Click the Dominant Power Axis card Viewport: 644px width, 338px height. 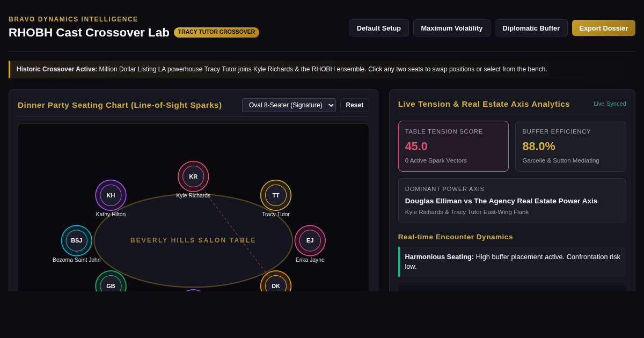coord(512,201)
